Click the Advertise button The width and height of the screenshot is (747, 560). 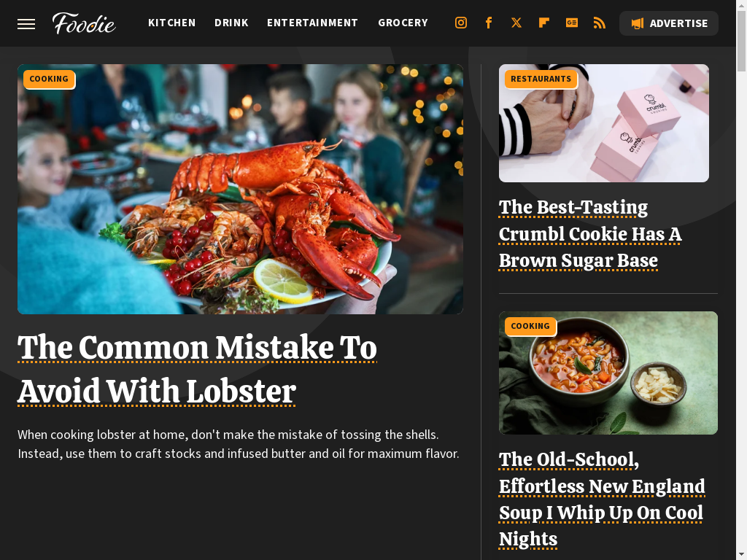tap(669, 23)
